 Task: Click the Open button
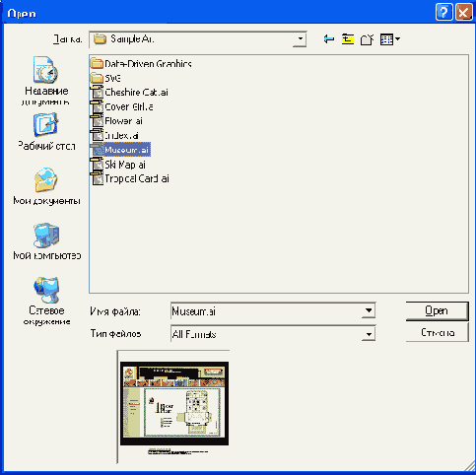437,310
